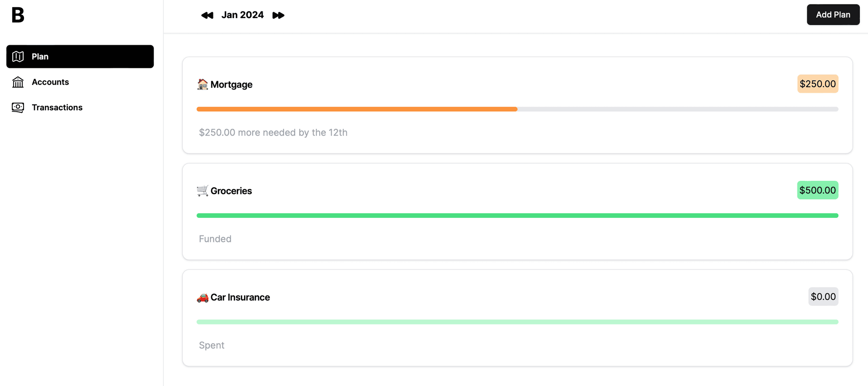Click the green Groceries progress bar

(518, 216)
